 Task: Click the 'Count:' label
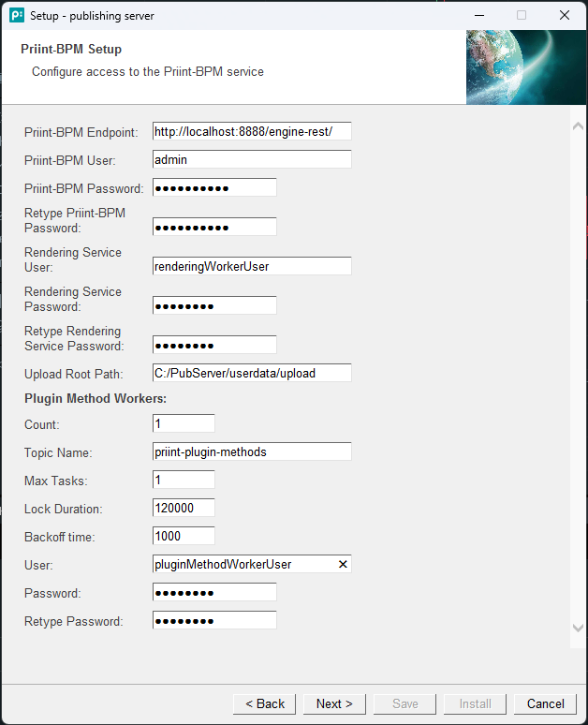coord(42,425)
